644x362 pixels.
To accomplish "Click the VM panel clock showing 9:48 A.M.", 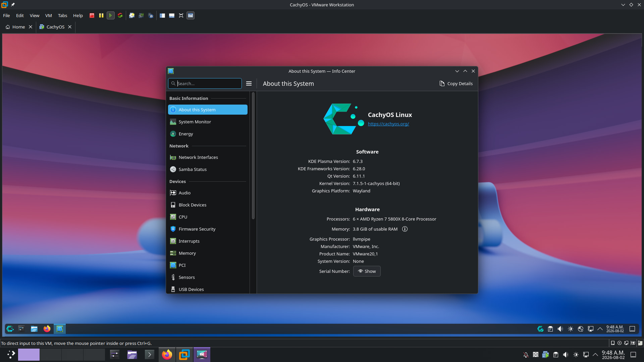I will [615, 329].
